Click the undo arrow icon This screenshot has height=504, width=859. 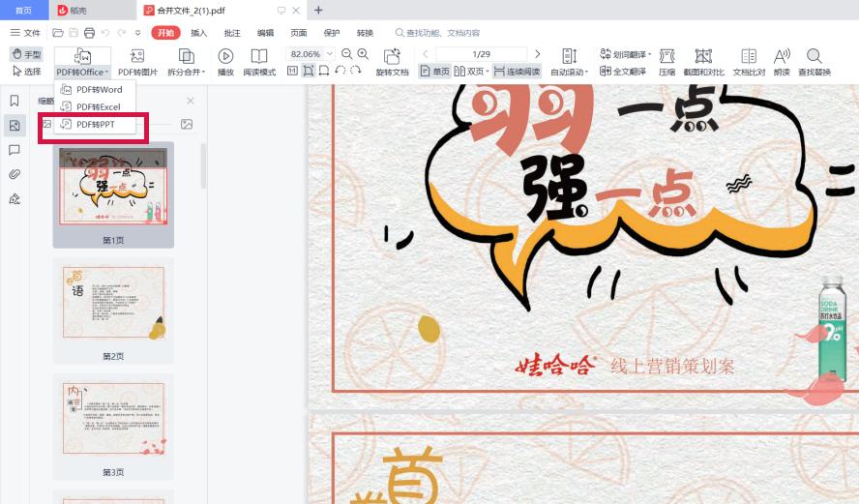click(x=105, y=33)
